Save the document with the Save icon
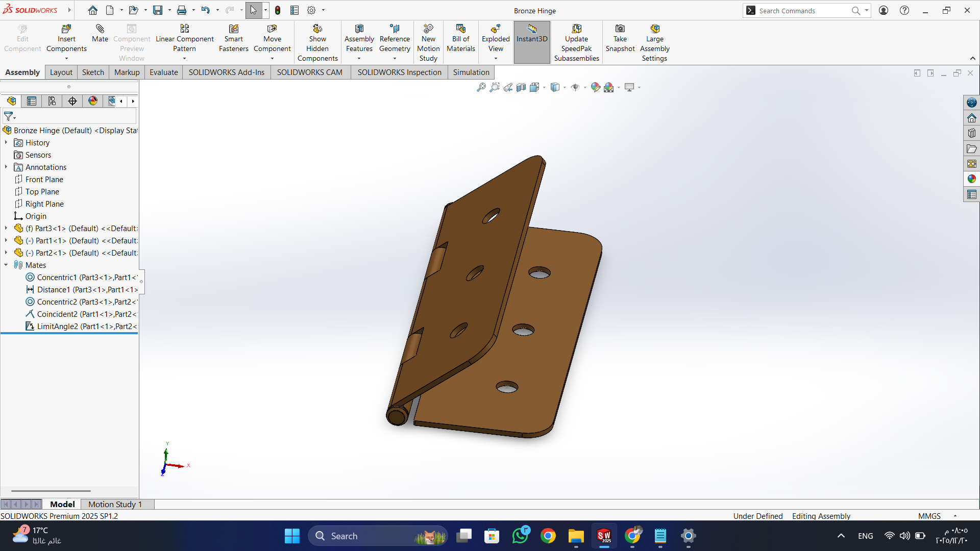 coord(158,10)
